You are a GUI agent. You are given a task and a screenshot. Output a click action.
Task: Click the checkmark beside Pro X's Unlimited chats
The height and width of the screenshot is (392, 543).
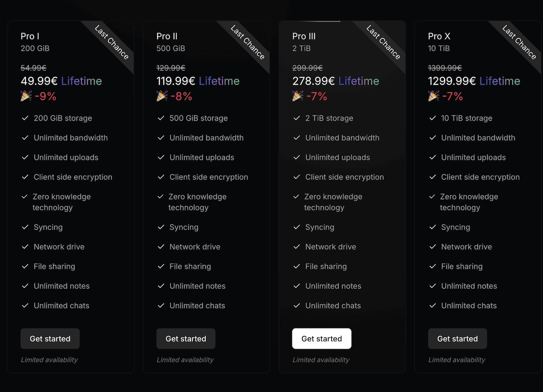point(433,306)
